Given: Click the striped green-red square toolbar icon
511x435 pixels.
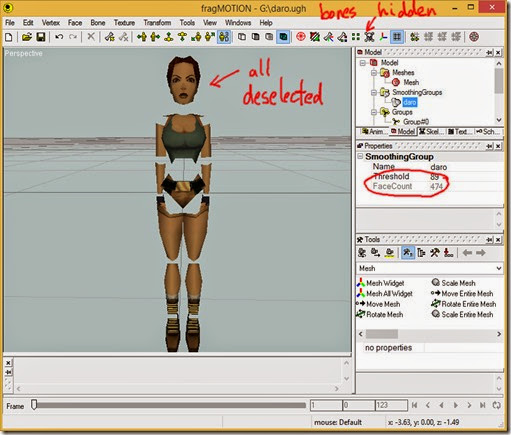Looking at the screenshot, I should [x=315, y=37].
